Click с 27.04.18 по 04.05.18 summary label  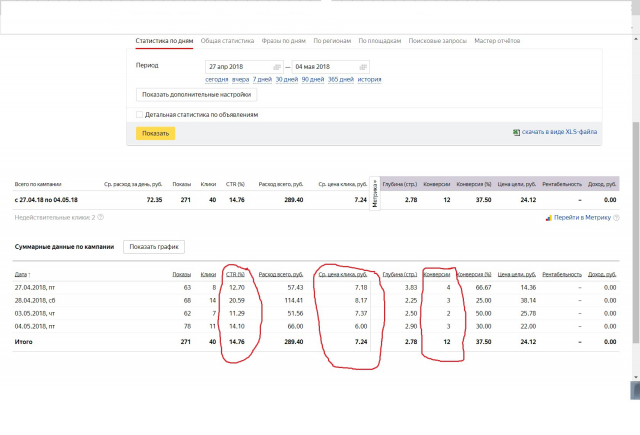click(x=46, y=200)
